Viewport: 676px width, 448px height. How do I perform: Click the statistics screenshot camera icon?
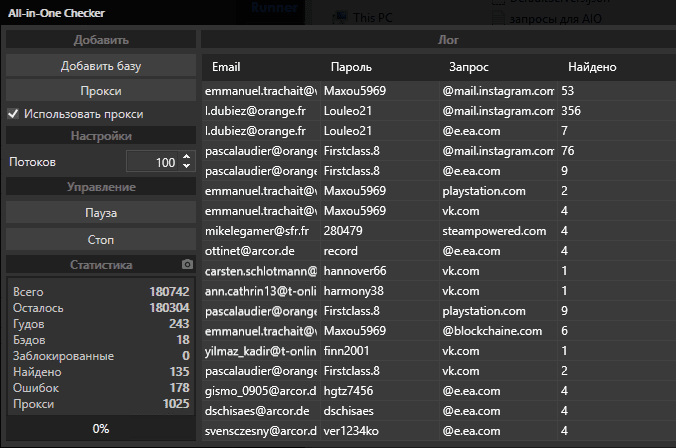[x=187, y=264]
